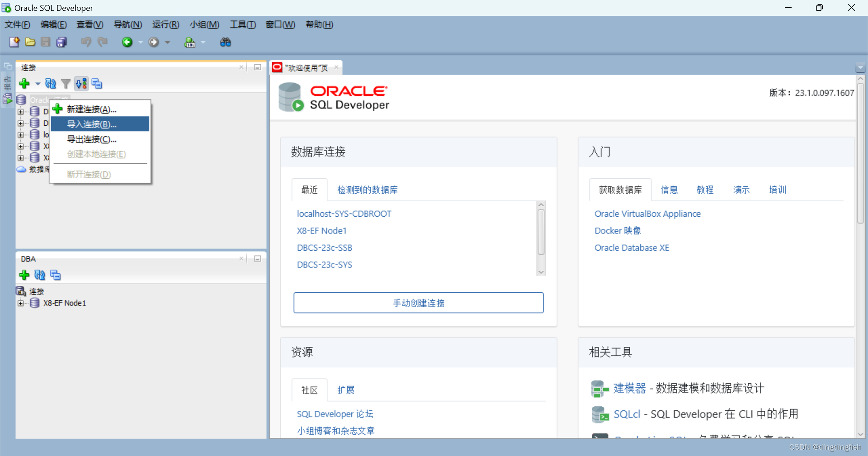The width and height of the screenshot is (868, 456).
Task: Expand the first connection tree node
Action: (21, 111)
